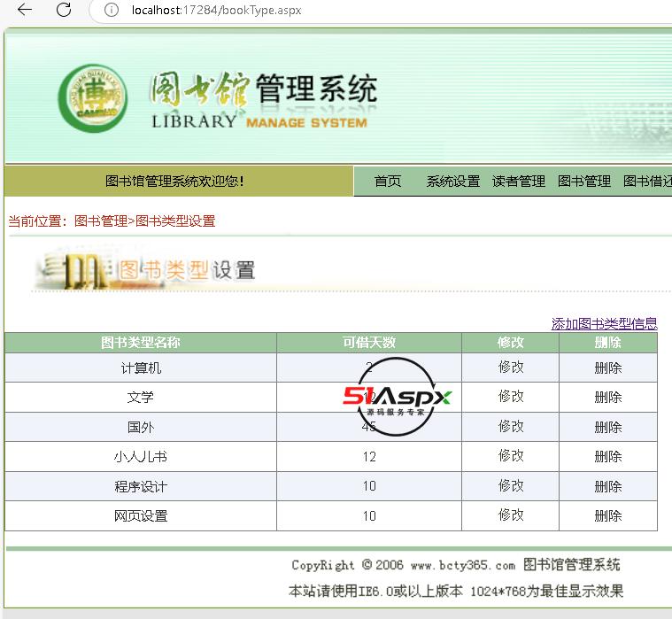Open the 首页 menu item
This screenshot has height=619, width=672.
388,182
